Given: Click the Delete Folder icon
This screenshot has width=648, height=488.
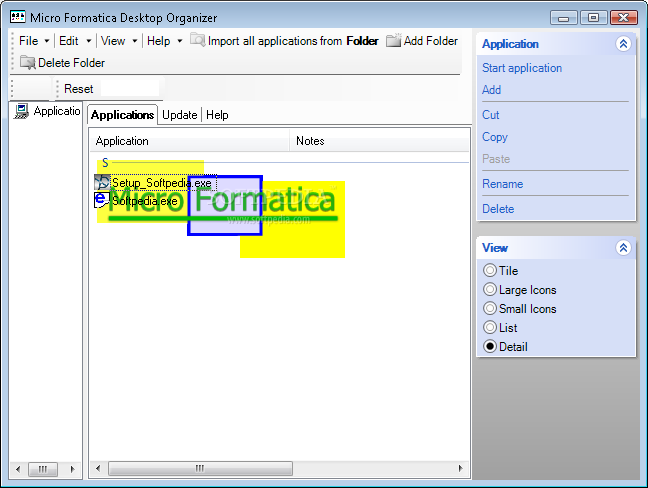Looking at the screenshot, I should point(28,62).
